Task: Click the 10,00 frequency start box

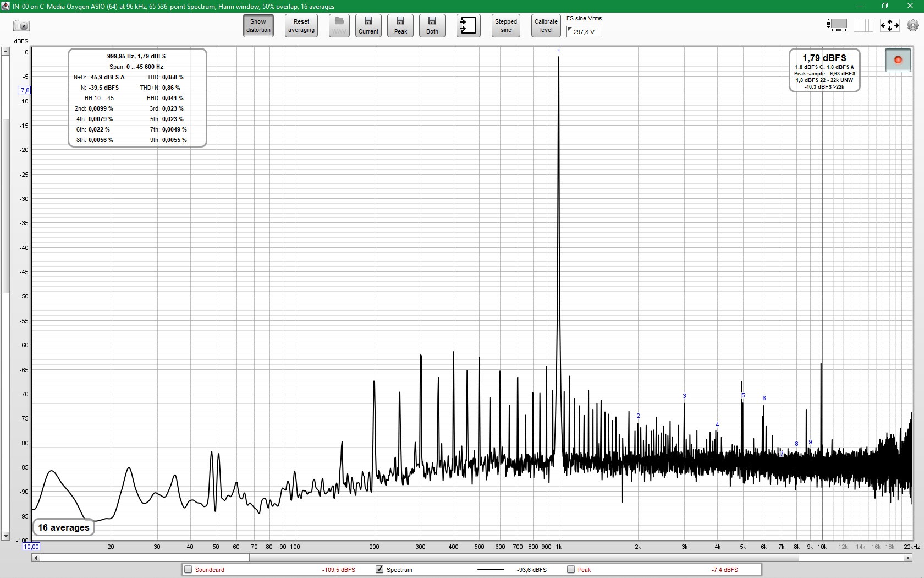Action: click(31, 547)
